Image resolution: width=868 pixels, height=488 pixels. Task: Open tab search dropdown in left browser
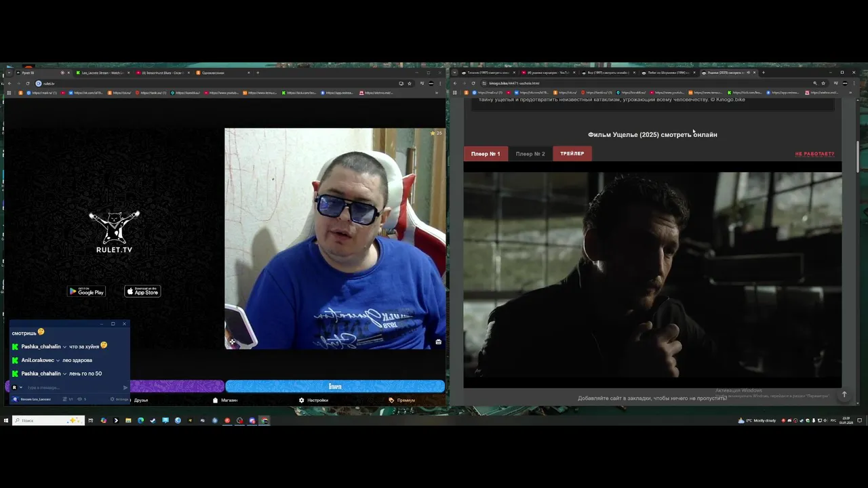(x=7, y=73)
